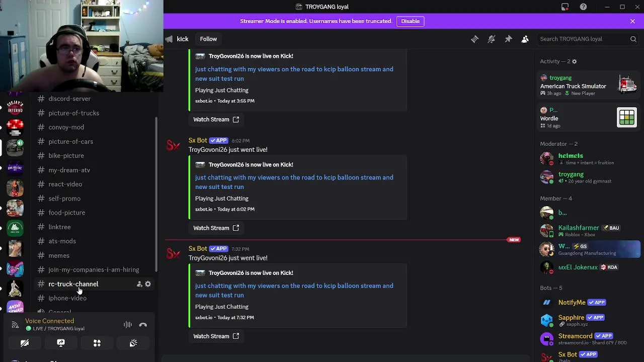The width and height of the screenshot is (644, 362).
Task: Open stream title link in 6:02 PM embed
Action: [294, 182]
